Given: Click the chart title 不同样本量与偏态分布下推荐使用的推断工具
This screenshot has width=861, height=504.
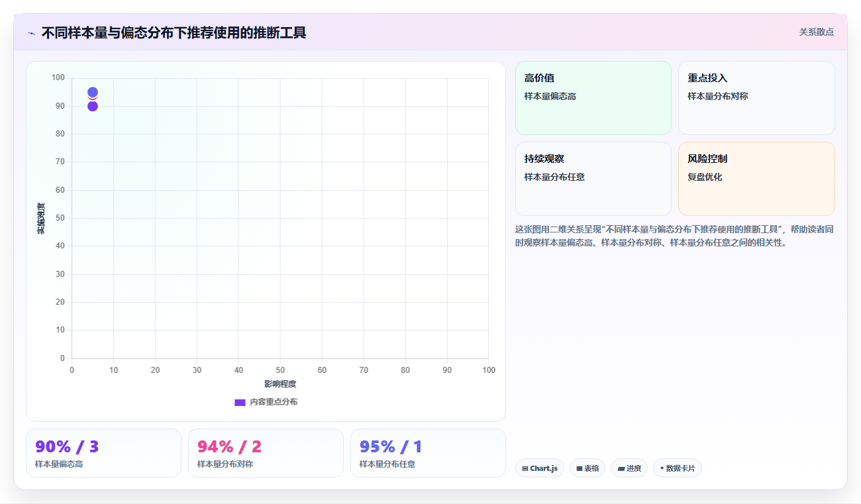Looking at the screenshot, I should [174, 32].
